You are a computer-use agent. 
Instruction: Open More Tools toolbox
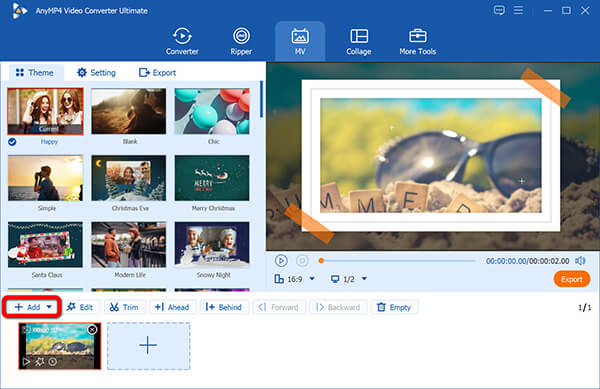pyautogui.click(x=417, y=41)
